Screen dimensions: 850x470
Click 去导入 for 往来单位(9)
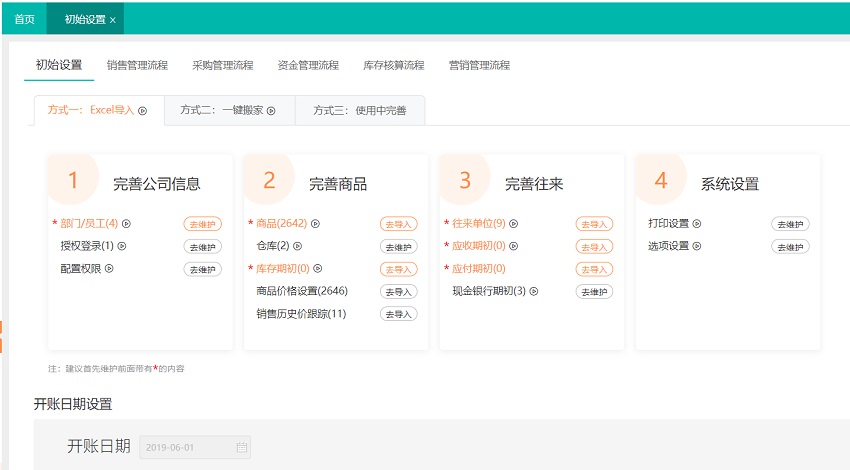(594, 224)
